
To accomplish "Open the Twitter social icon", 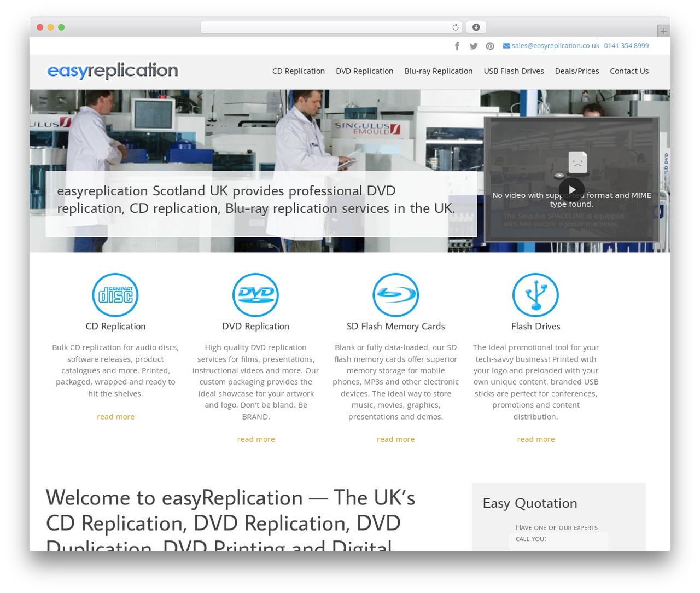I will tap(474, 46).
